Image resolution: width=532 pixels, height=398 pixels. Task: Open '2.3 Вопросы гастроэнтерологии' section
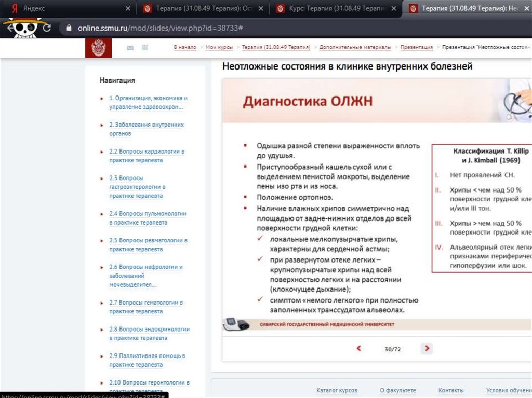point(137,187)
